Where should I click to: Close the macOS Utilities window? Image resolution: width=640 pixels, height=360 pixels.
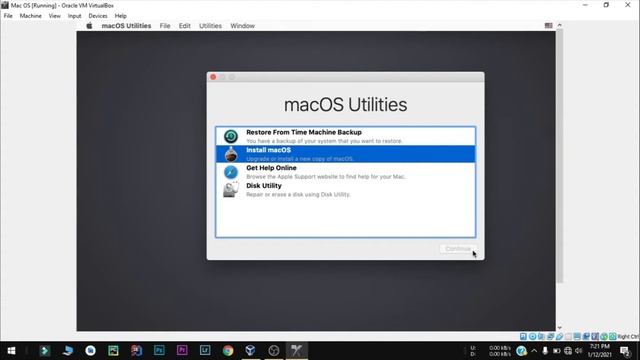(213, 77)
